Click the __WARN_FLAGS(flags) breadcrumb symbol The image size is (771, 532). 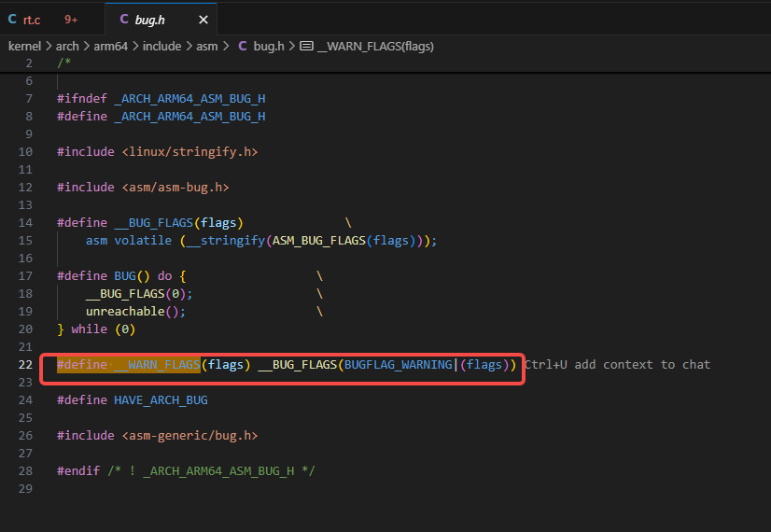pos(375,47)
